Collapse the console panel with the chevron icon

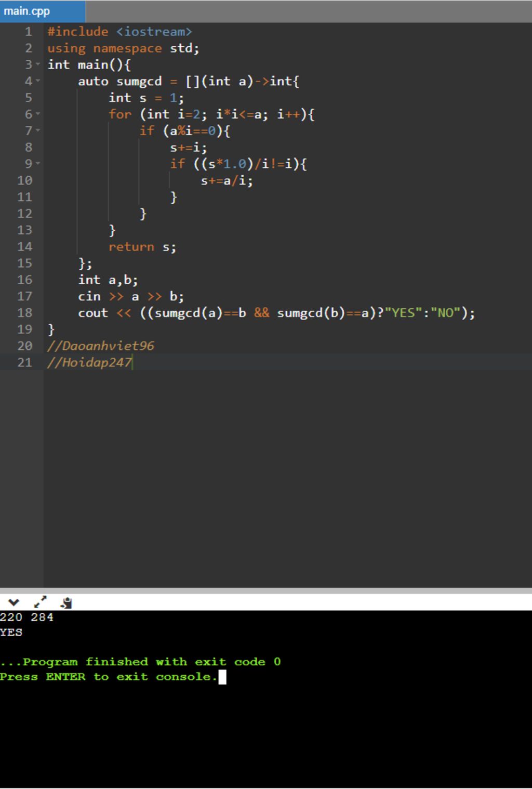coord(14,602)
